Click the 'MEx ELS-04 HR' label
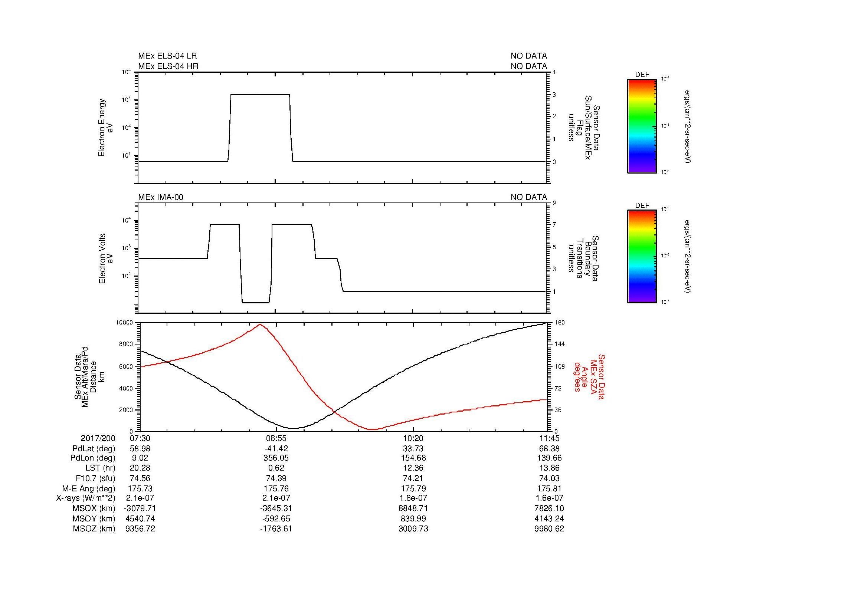The image size is (868, 613). pyautogui.click(x=168, y=66)
